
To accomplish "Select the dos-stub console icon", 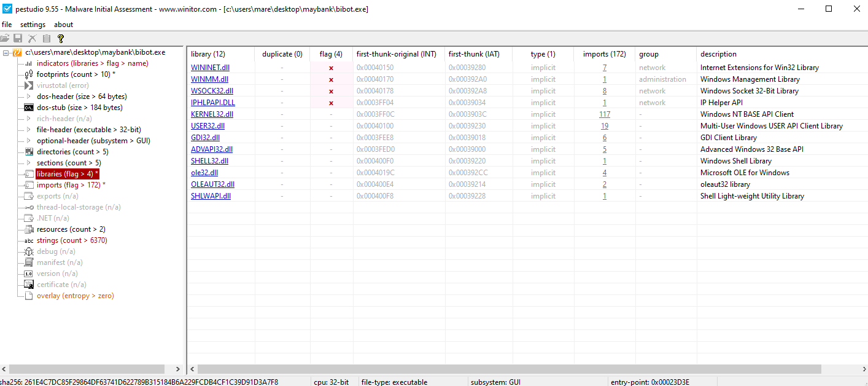I will 29,108.
